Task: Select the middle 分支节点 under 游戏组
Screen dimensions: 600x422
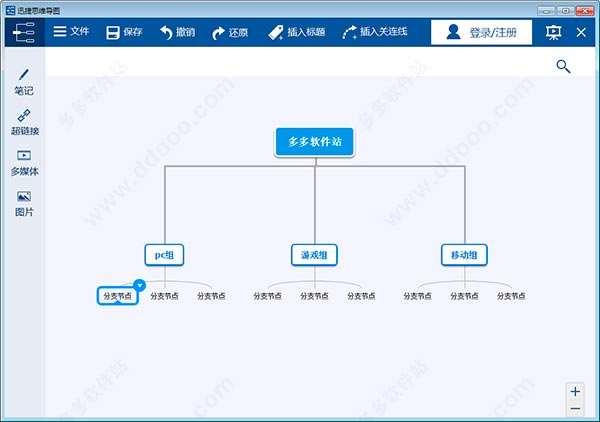Action: click(x=314, y=296)
